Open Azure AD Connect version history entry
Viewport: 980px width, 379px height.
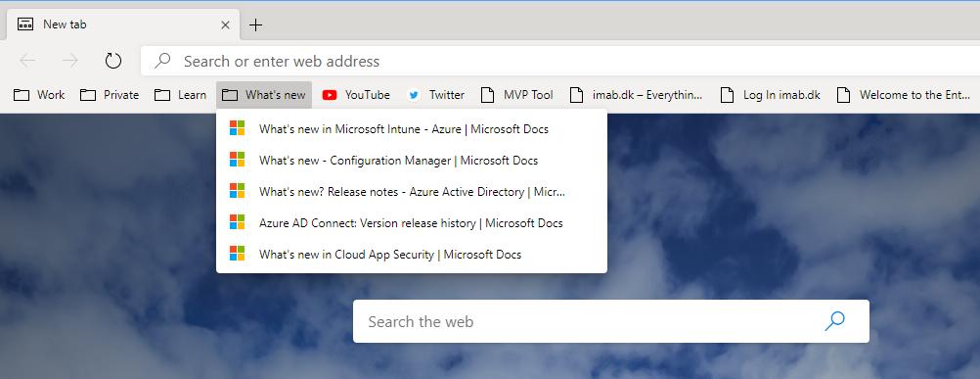pos(411,222)
